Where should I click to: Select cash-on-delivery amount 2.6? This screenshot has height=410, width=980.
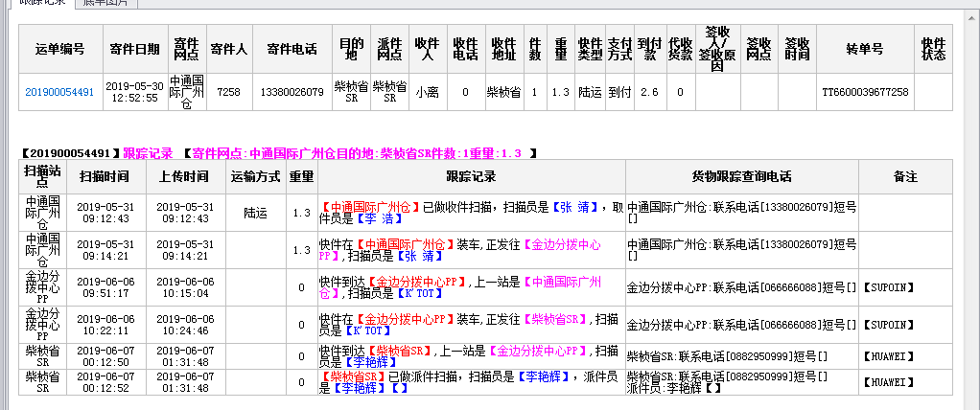pyautogui.click(x=649, y=92)
